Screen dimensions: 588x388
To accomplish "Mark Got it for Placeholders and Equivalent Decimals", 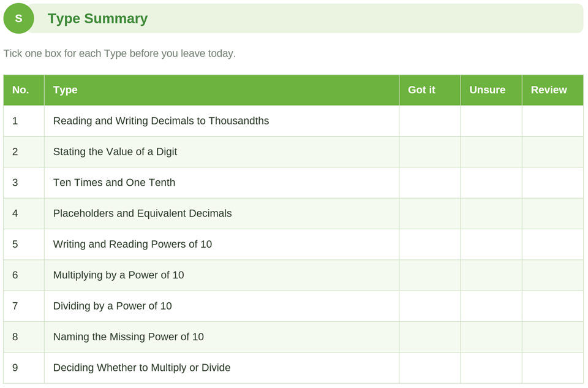I will click(x=430, y=213).
